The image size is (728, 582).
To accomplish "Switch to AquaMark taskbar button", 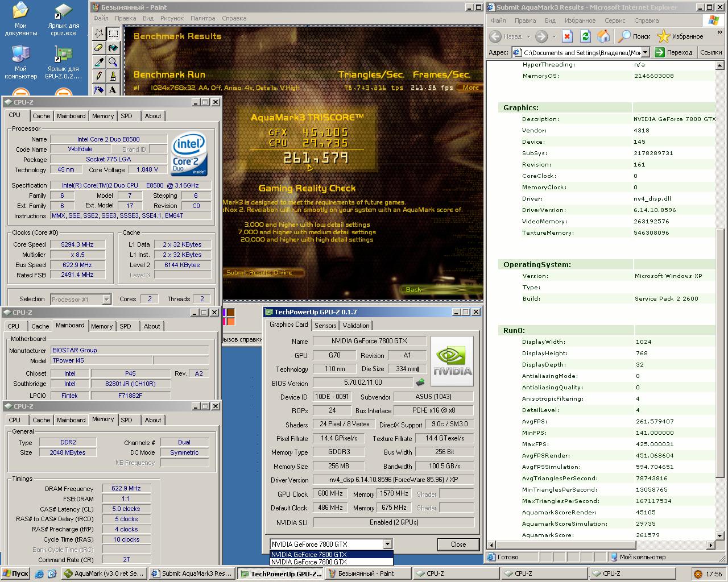I will 104,573.
